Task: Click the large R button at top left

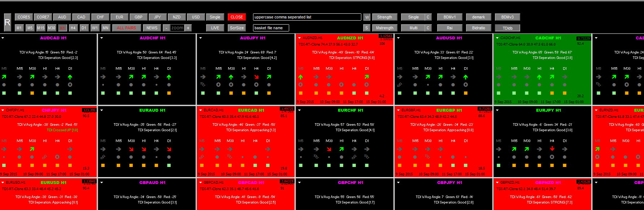Action: [x=8, y=22]
